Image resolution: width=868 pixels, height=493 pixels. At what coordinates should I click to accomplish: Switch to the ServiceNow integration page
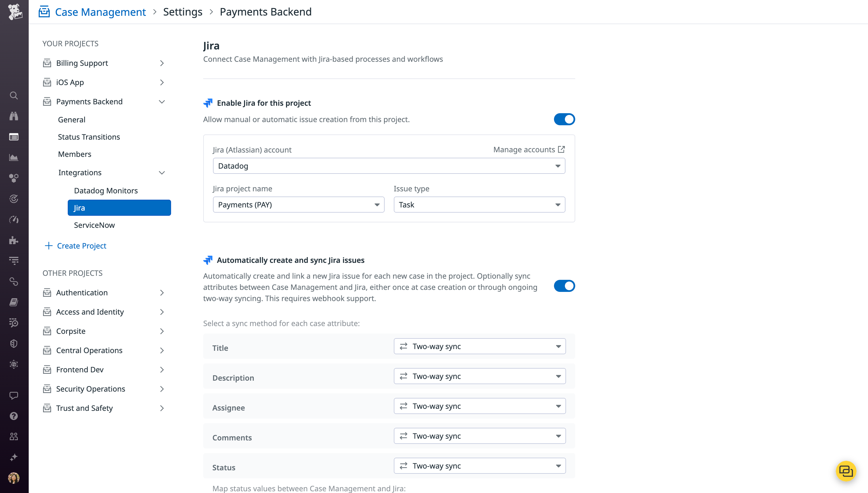pyautogui.click(x=94, y=225)
